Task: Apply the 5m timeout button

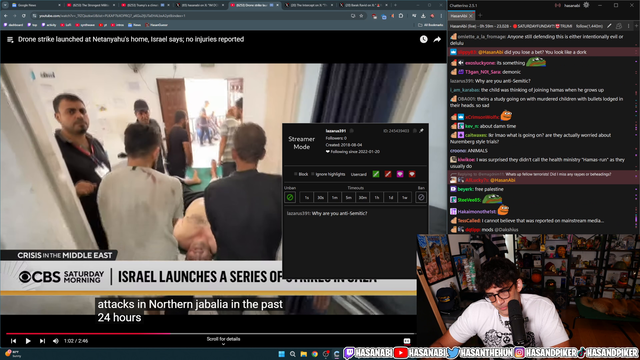Action: tap(349, 198)
